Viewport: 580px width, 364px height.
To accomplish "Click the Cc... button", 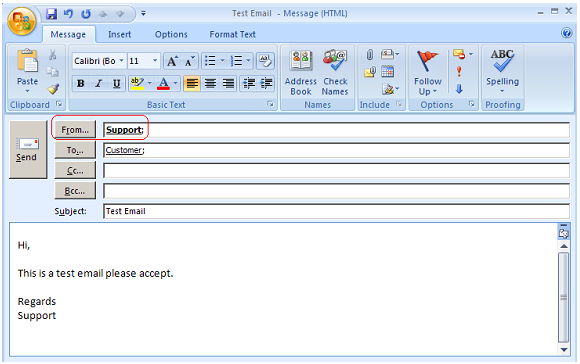I will pyautogui.click(x=75, y=171).
